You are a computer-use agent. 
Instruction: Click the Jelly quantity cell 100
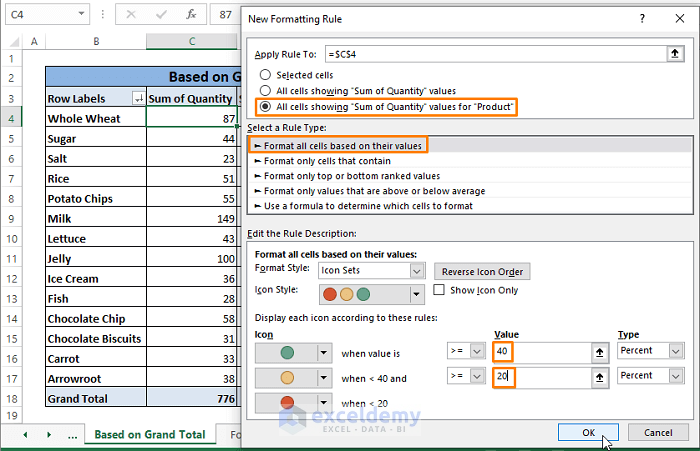click(x=192, y=259)
